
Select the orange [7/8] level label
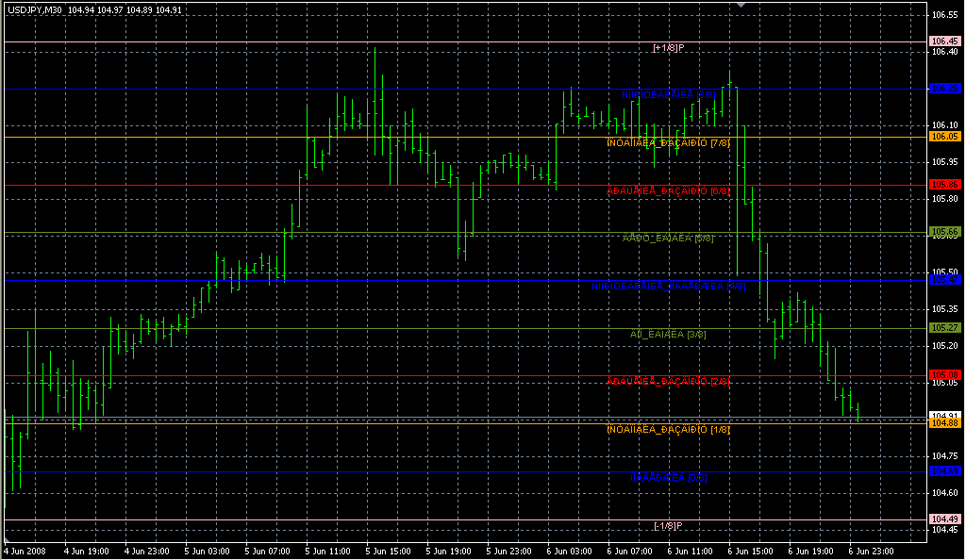(668, 142)
